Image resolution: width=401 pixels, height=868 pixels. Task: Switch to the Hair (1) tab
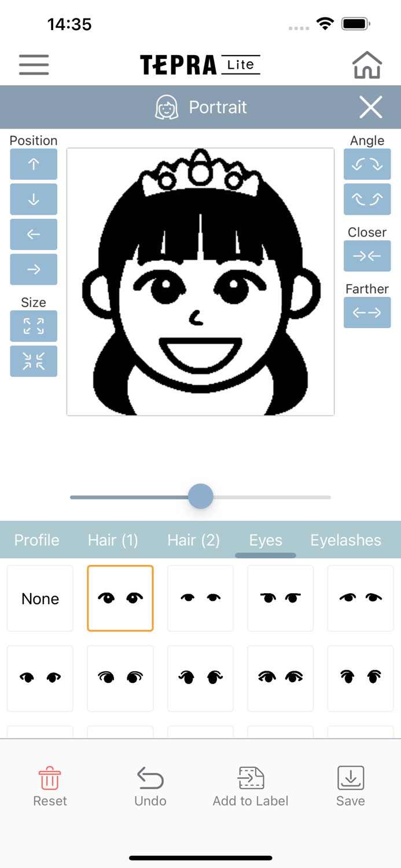113,540
